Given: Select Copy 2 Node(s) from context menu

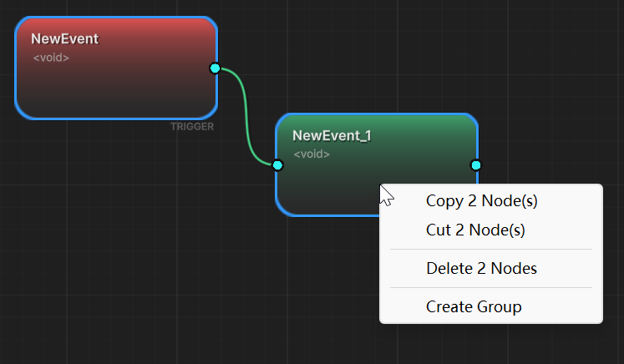Looking at the screenshot, I should (475, 200).
